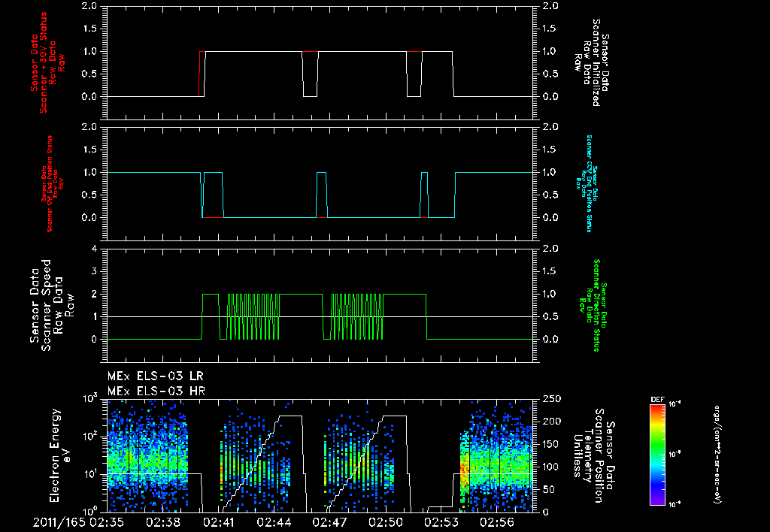Click the 02:50 time axis label
This screenshot has width=770, height=532.
(x=386, y=522)
